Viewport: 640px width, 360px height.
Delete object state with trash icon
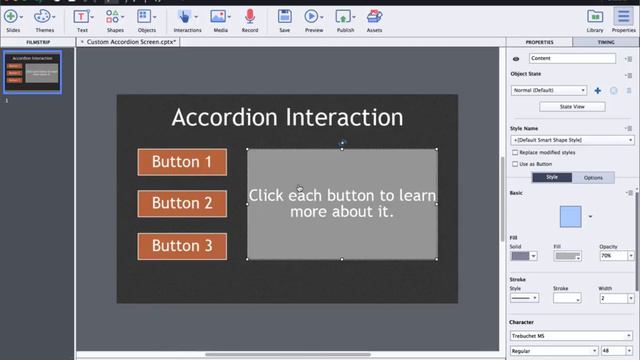point(629,91)
